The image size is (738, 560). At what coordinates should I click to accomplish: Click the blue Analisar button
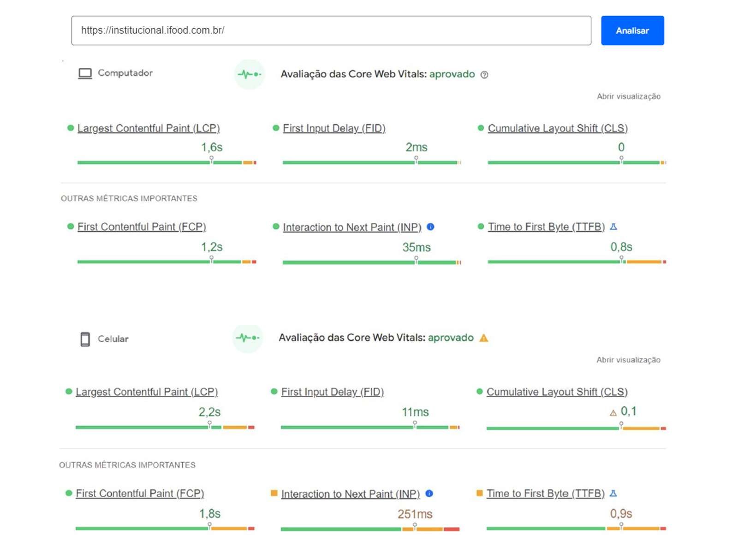click(x=632, y=30)
